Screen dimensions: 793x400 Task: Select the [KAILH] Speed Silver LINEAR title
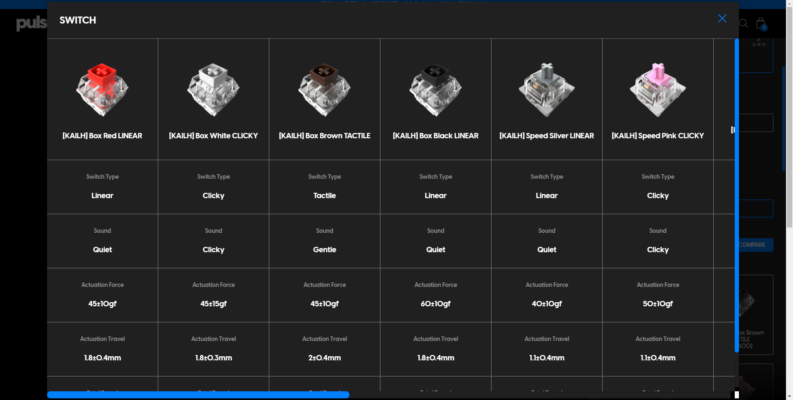pyautogui.click(x=547, y=136)
